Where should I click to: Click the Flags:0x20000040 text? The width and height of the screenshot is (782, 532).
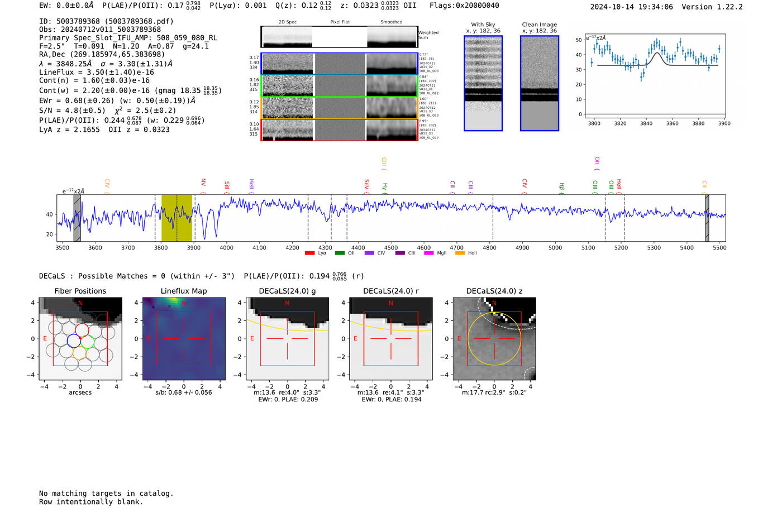464,5
